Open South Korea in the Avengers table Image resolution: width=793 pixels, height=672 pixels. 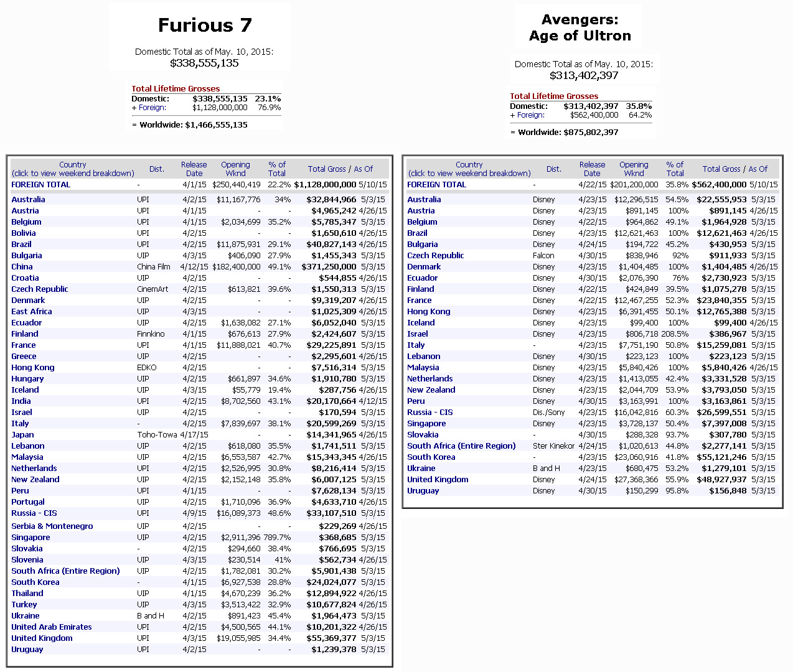(431, 457)
